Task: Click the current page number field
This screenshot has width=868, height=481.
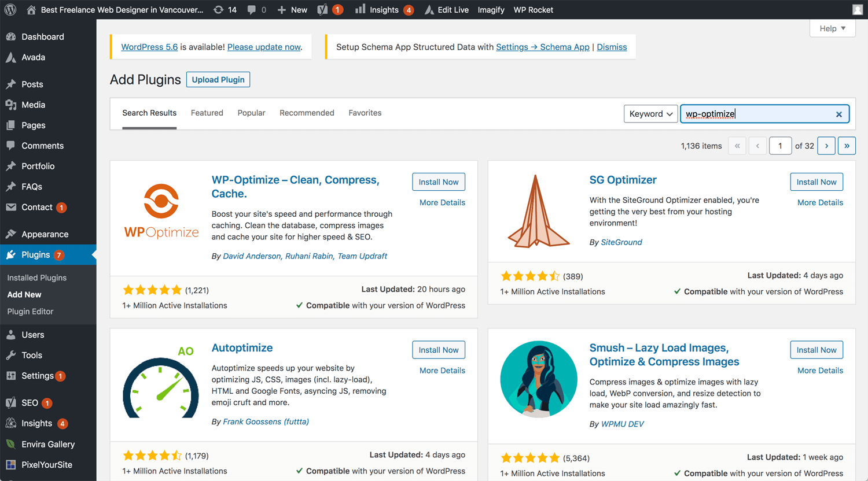Action: pyautogui.click(x=780, y=146)
